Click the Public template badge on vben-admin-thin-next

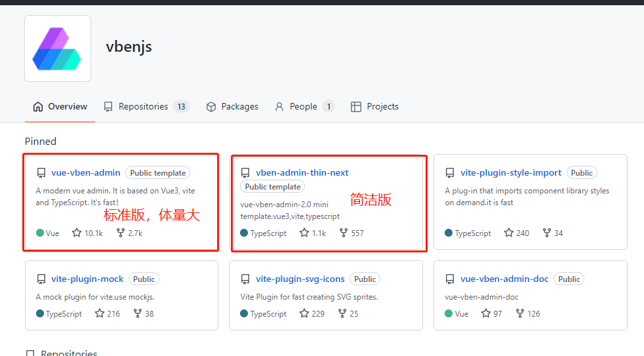tap(273, 187)
